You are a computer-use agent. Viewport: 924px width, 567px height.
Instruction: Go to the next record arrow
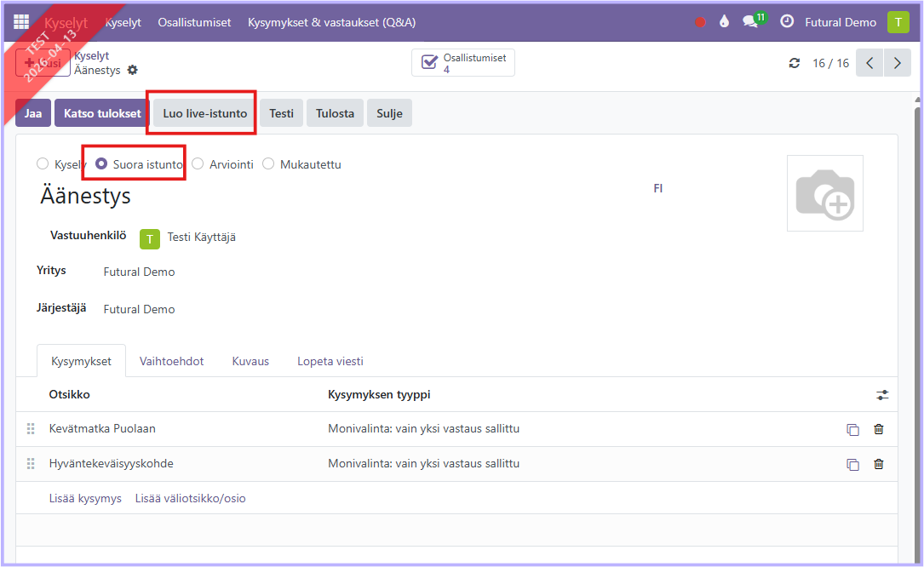pos(897,63)
